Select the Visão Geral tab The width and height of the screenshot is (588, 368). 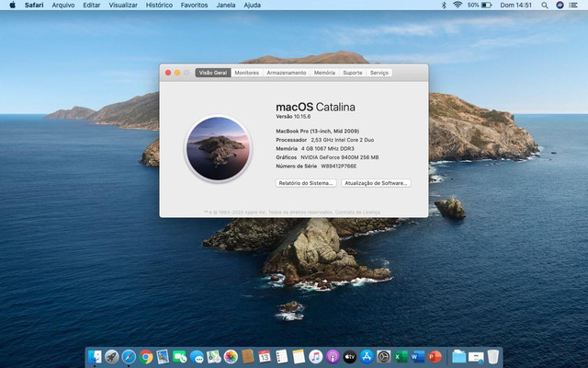213,73
